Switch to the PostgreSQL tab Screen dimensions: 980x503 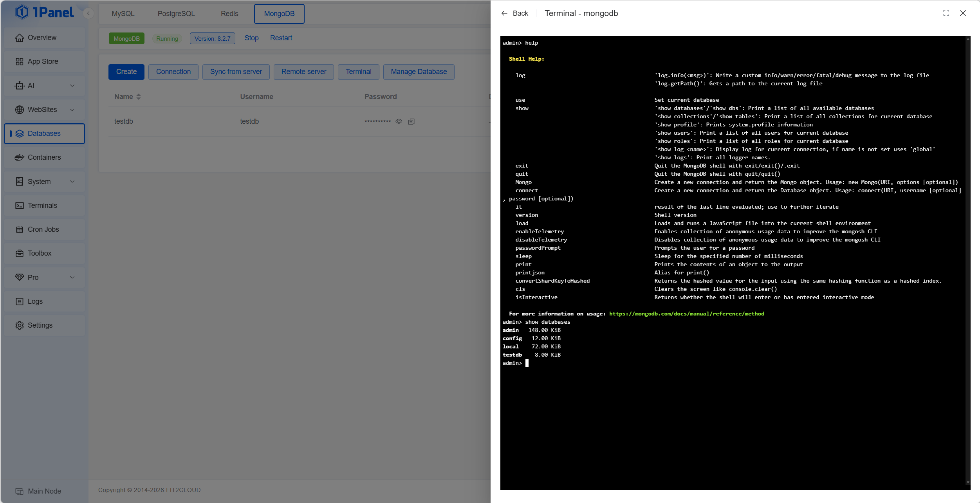(176, 14)
